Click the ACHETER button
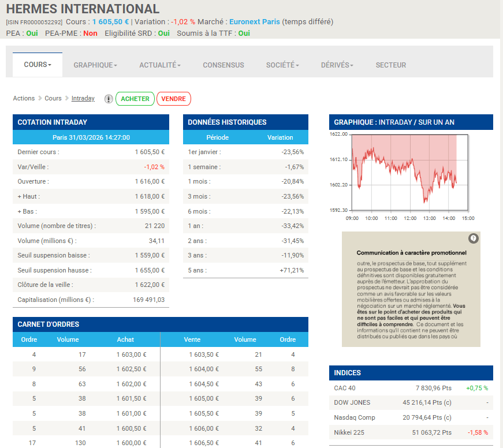This screenshot has height=448, width=503. coord(135,99)
